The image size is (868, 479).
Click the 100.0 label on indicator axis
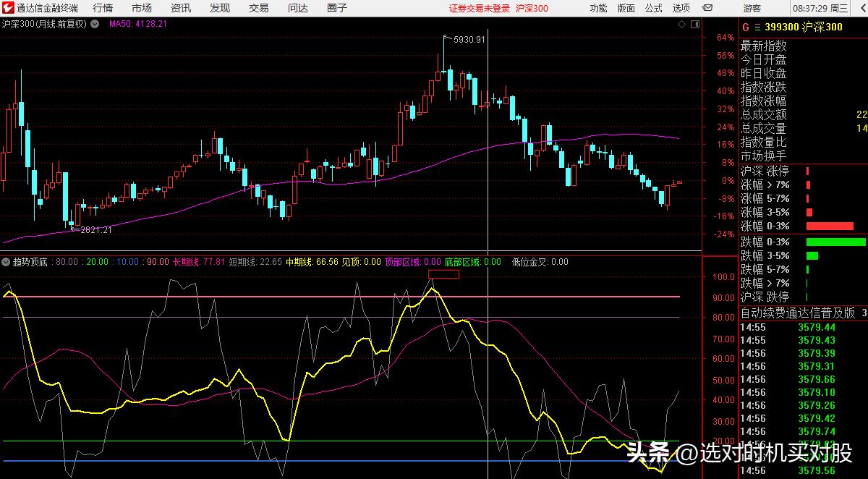click(724, 277)
